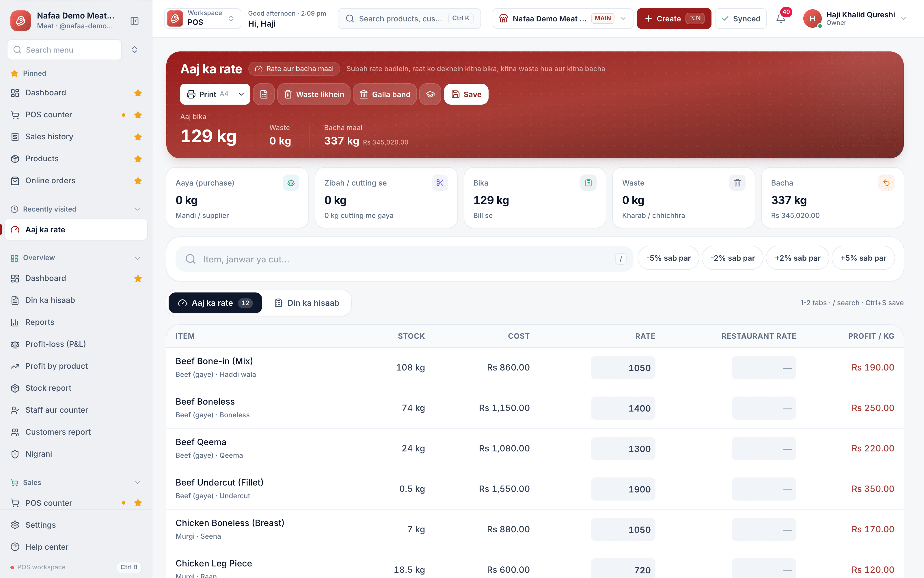Collapse the sidebar panel icon
This screenshot has width=924, height=578.
[134, 21]
